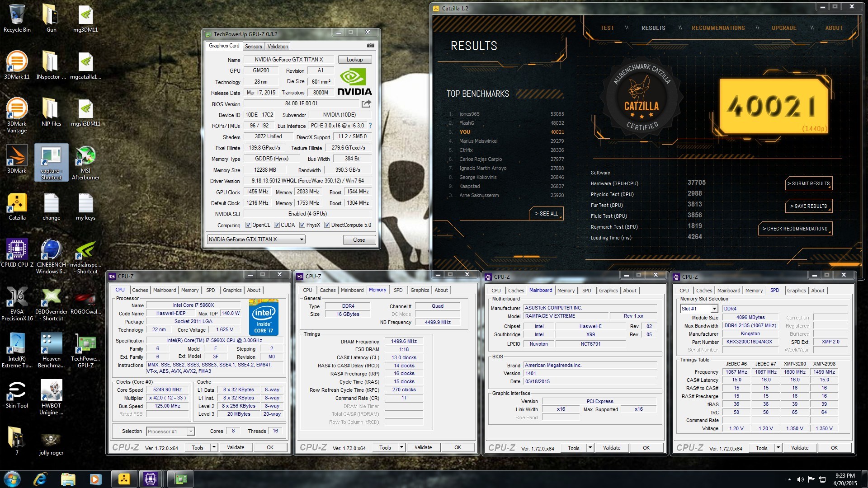Open the mg3DM11 file icon
The width and height of the screenshot is (868, 488).
click(85, 18)
